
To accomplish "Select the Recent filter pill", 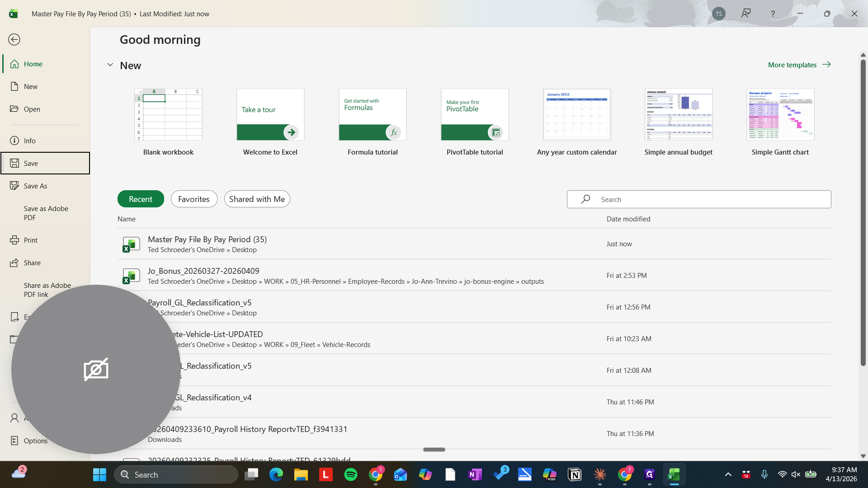I will point(141,199).
